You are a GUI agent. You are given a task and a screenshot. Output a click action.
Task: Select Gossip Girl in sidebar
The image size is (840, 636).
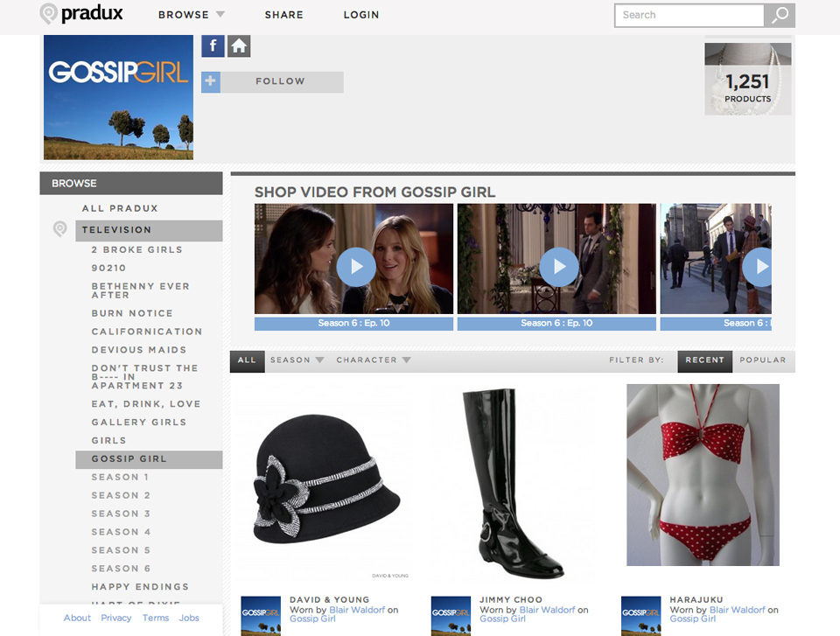tap(149, 459)
